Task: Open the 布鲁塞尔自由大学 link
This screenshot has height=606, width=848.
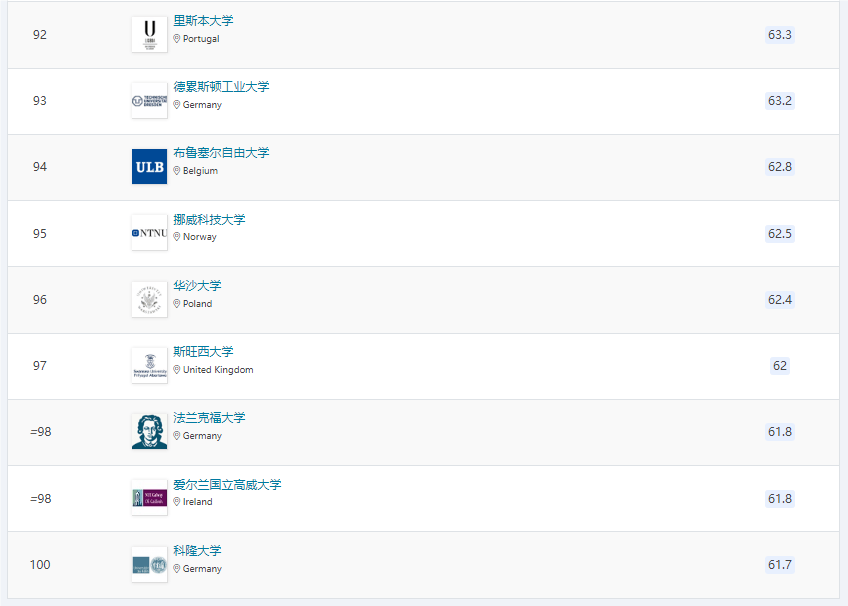Action: click(221, 153)
